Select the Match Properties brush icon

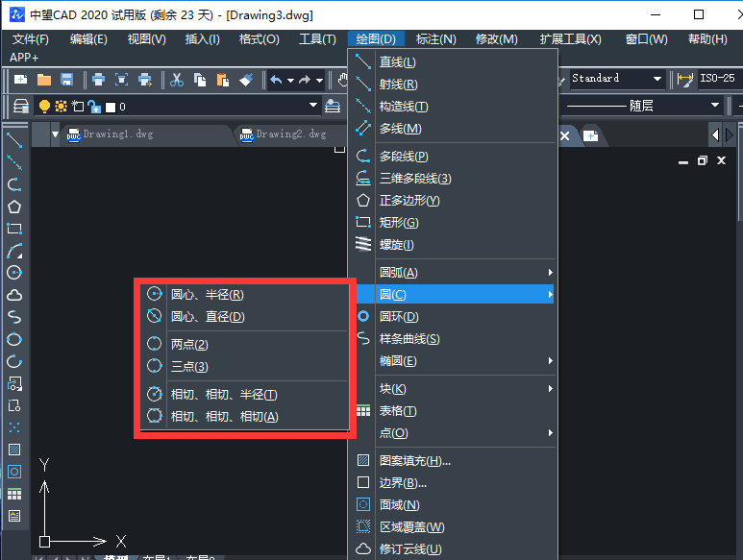tap(246, 79)
